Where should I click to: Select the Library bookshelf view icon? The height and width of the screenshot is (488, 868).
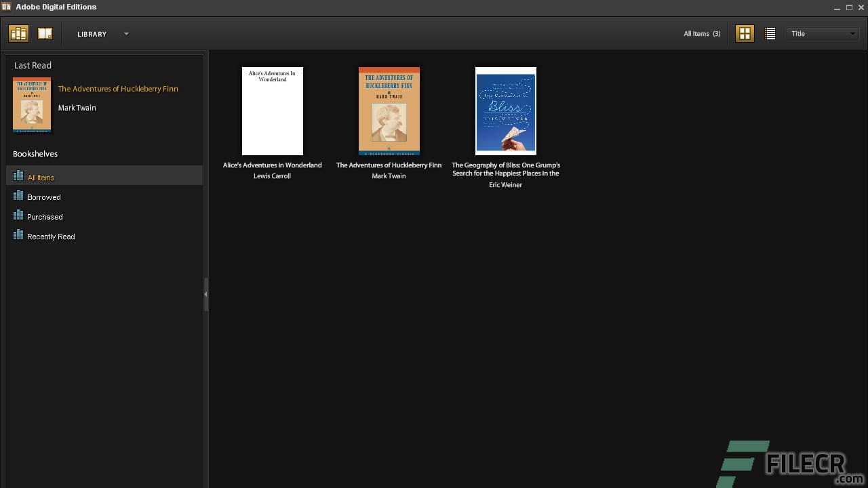click(x=18, y=33)
